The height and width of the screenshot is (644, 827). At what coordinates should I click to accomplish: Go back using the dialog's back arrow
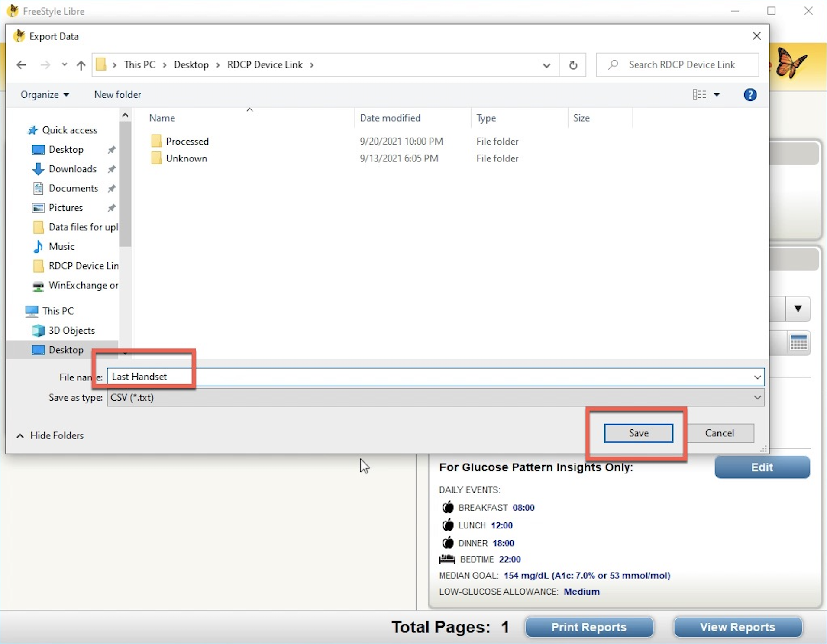21,65
